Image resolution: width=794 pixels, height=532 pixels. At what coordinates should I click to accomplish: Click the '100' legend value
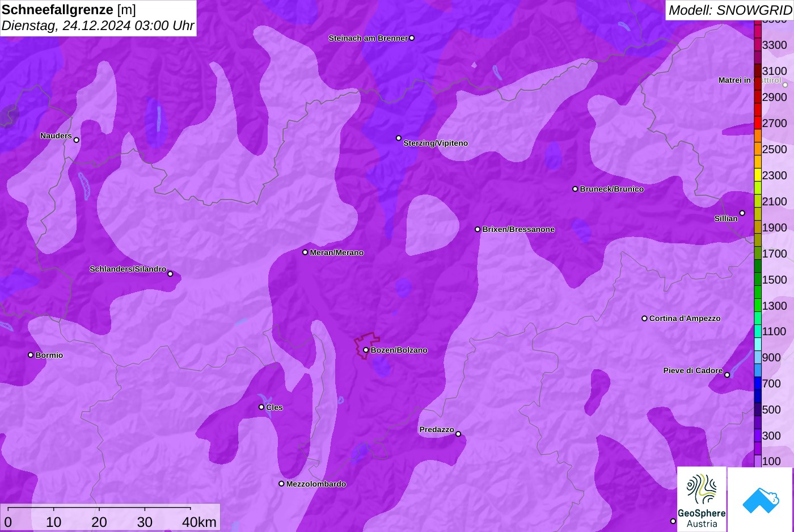tap(771, 461)
